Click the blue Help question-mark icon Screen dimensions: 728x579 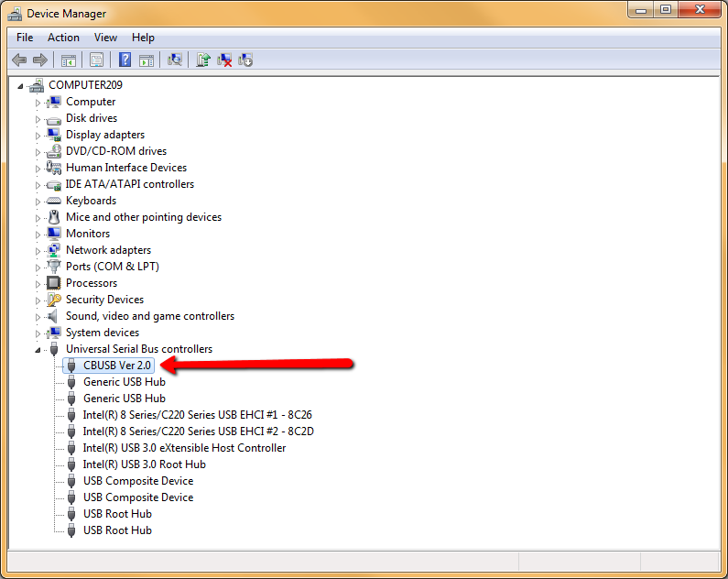(125, 60)
